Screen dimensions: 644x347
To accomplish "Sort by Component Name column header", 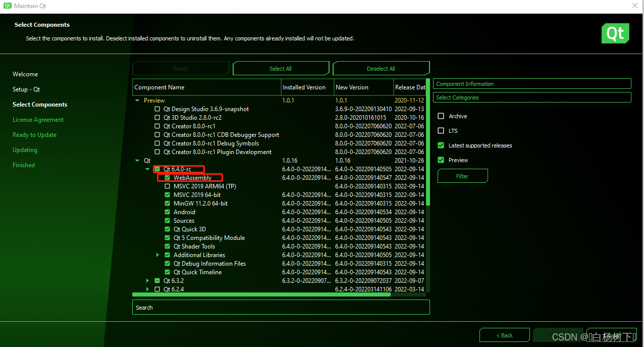I will click(206, 87).
